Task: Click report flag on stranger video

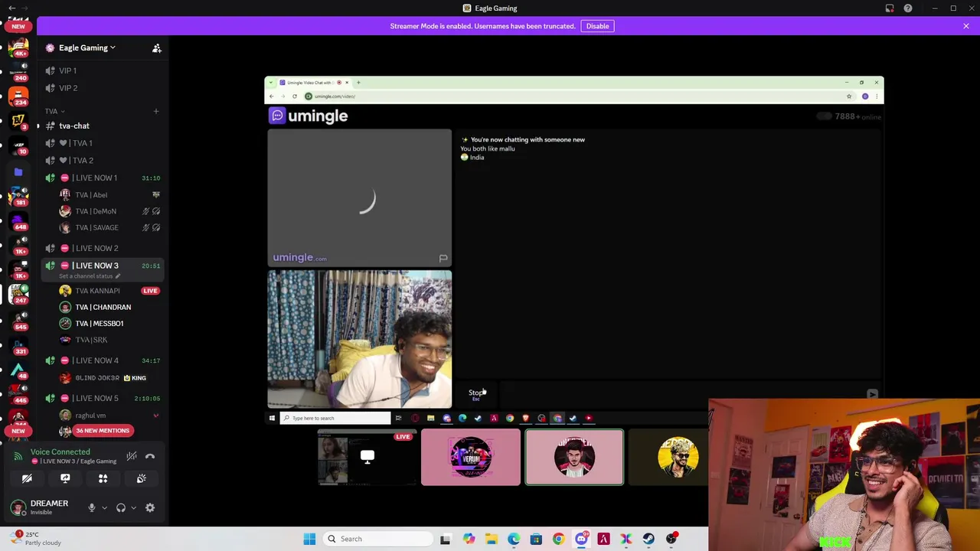Action: click(443, 259)
